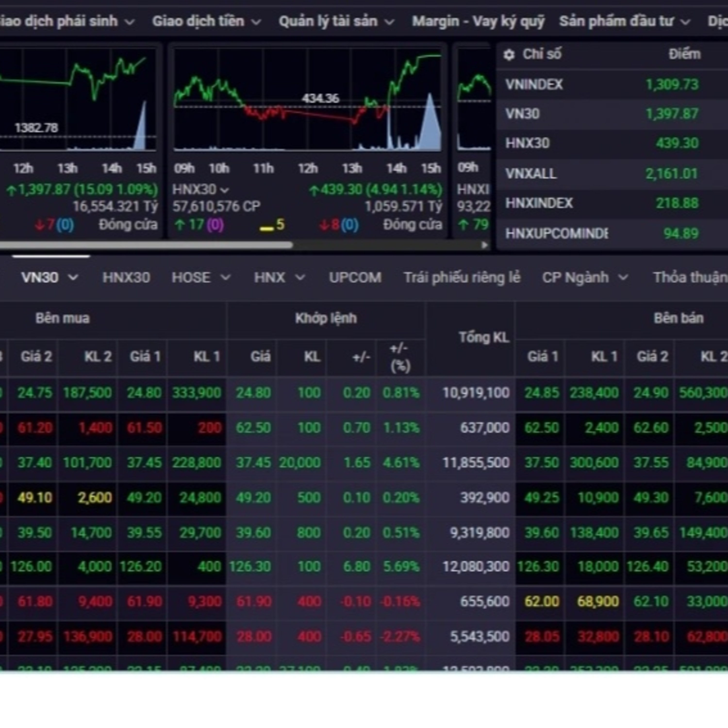728x728 pixels.
Task: Switch to the HNX30 tab
Action: (x=126, y=278)
